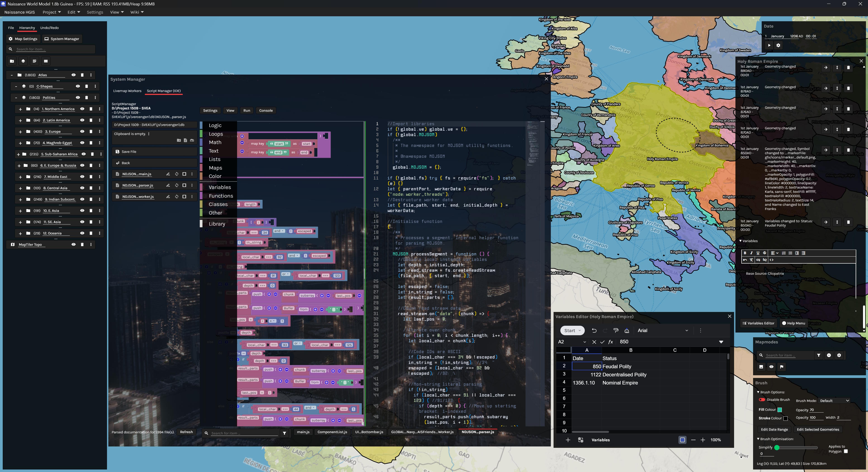
Task: Jump to the 880AD keyframe with arrow icon
Action: 825,68
